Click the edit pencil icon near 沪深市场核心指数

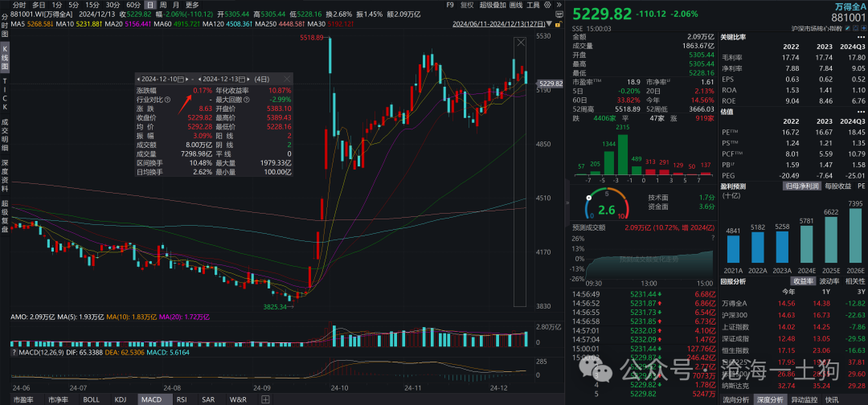point(848,27)
